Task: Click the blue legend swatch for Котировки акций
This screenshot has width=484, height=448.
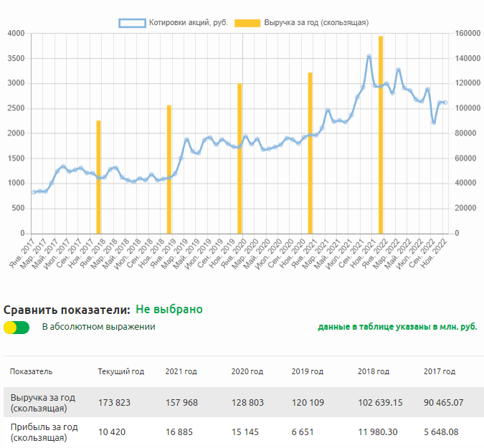Action: click(132, 22)
